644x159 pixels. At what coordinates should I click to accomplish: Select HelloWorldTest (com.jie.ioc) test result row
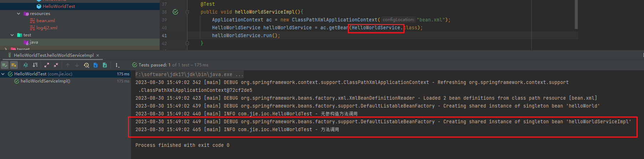pyautogui.click(x=65, y=74)
